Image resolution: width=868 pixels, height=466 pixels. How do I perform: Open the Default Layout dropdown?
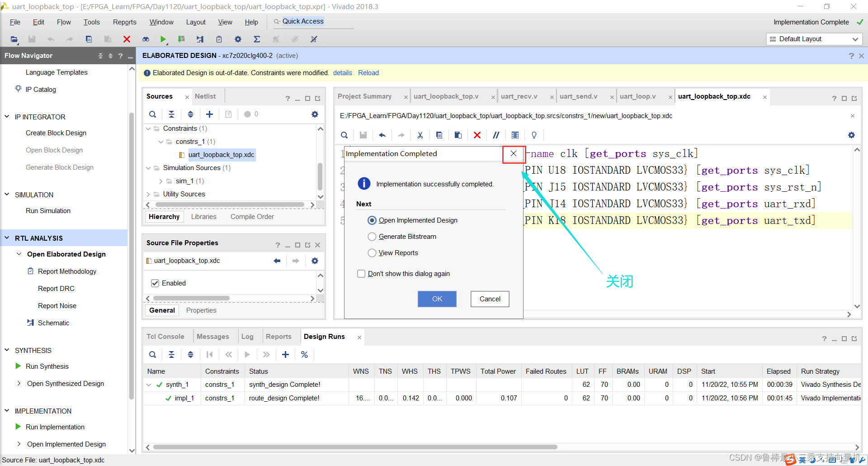point(814,39)
